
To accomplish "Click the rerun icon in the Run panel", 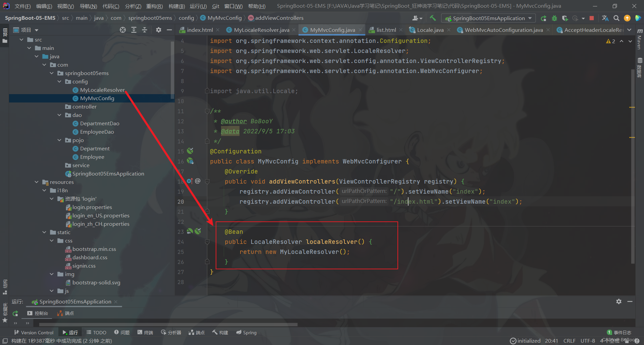I will (15, 314).
